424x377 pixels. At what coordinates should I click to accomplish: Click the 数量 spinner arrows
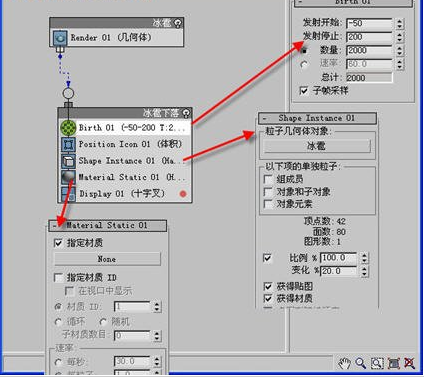click(400, 51)
